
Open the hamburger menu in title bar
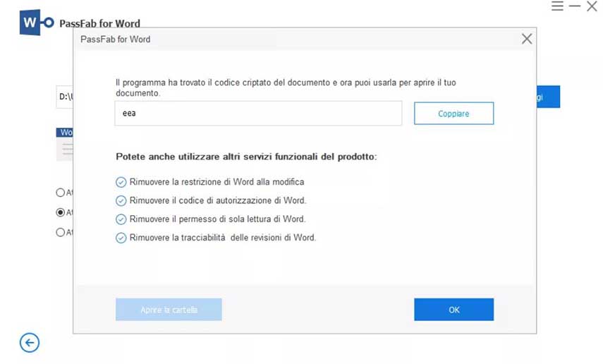point(557,6)
